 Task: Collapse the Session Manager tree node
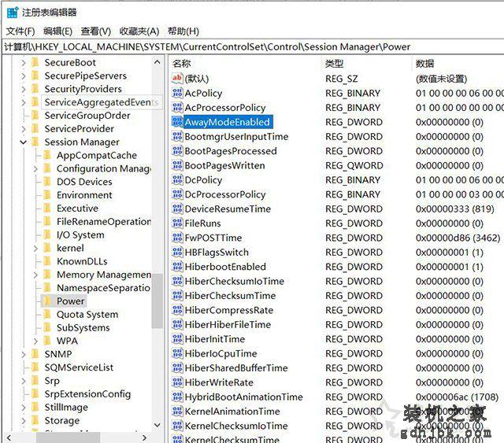tap(23, 142)
